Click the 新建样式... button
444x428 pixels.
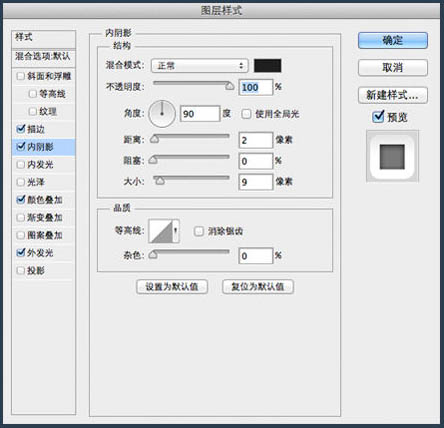[393, 95]
